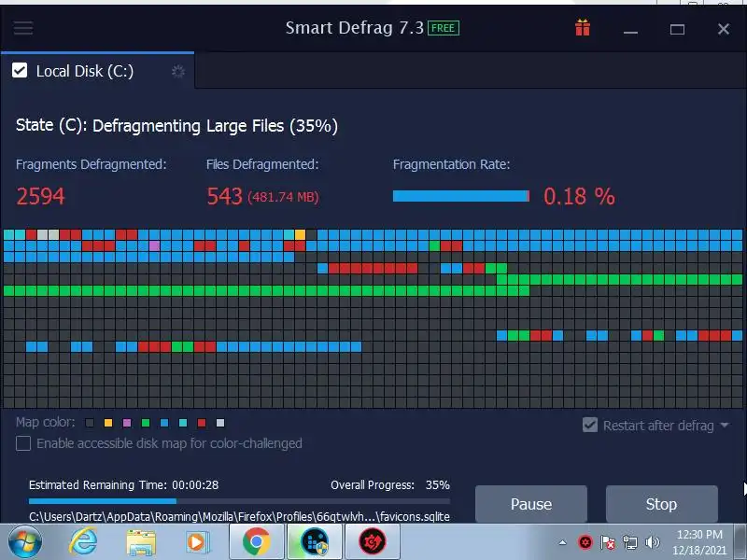Click the 0.18 % fragmentation rate value
Viewport: 747px width, 560px height.
(579, 196)
